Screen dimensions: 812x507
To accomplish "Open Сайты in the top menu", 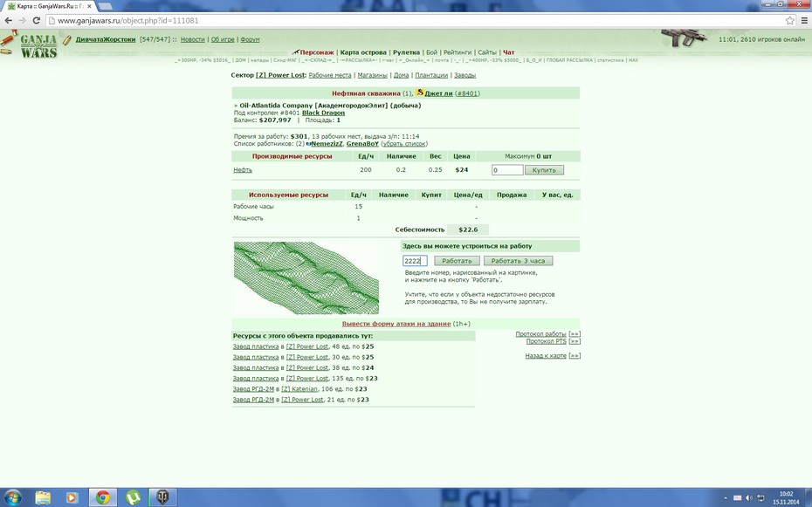I will (487, 52).
